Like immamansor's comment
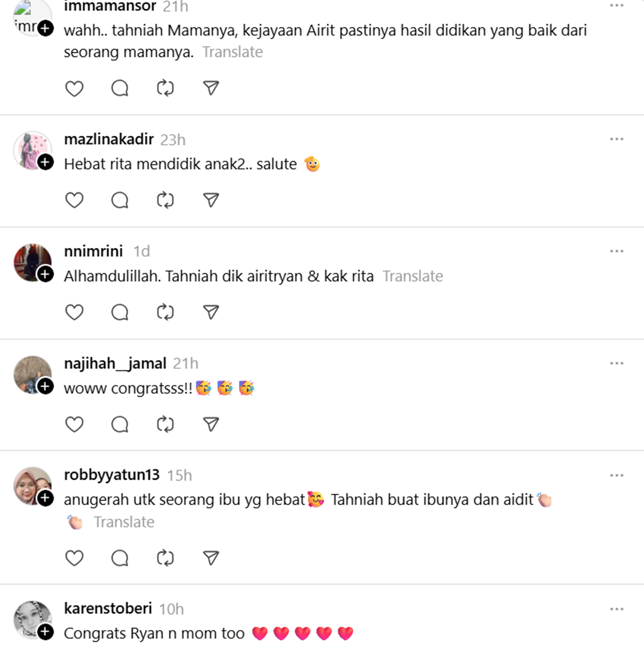 click(x=74, y=88)
